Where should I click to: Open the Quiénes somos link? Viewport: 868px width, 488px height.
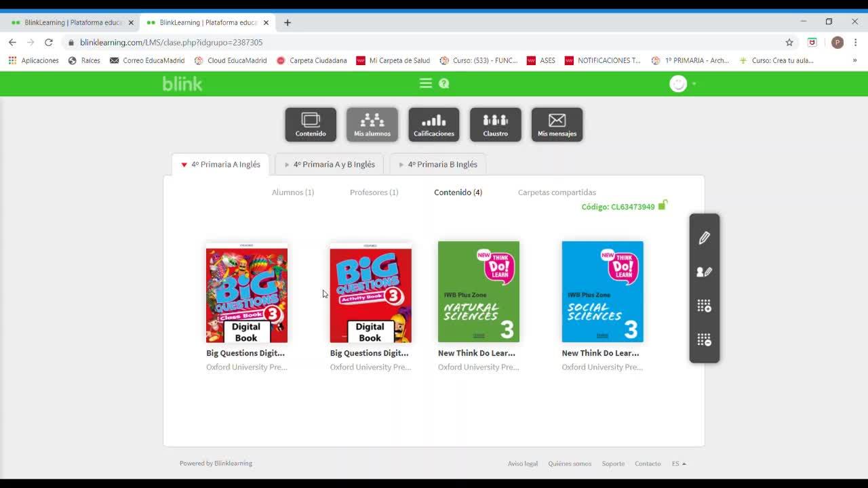(570, 464)
